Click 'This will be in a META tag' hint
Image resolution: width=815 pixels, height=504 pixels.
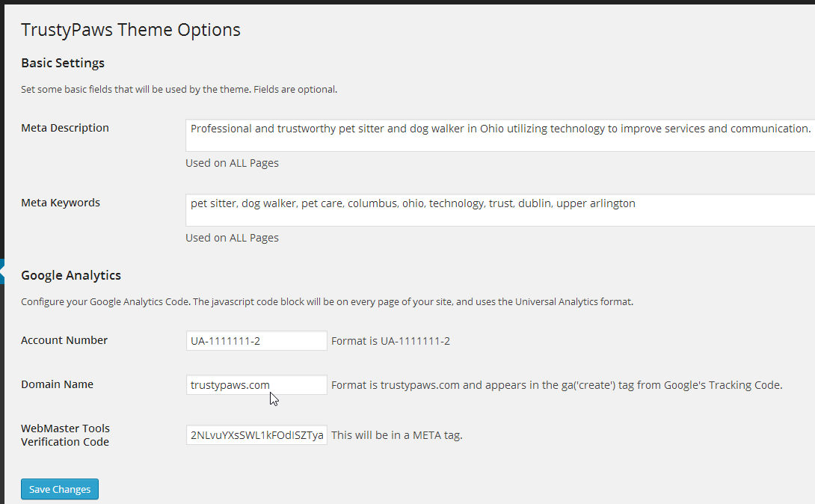(396, 435)
